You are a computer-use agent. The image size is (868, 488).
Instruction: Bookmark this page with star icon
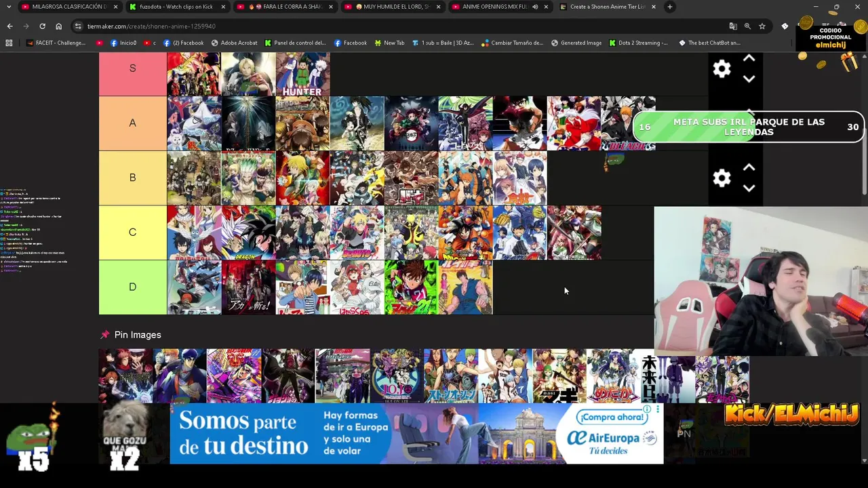point(762,26)
